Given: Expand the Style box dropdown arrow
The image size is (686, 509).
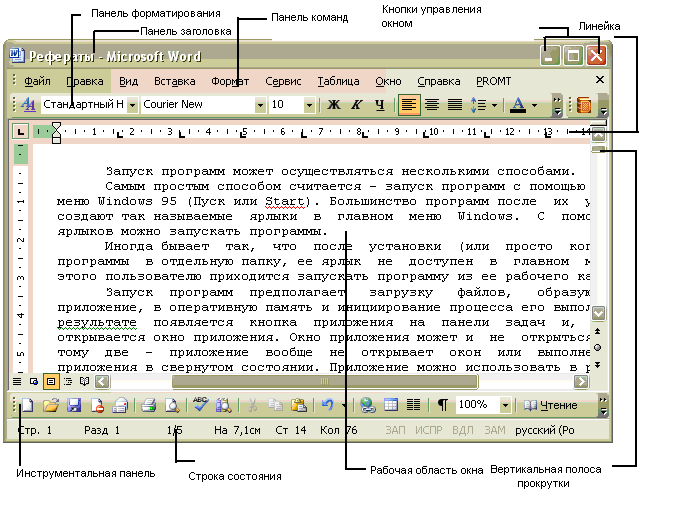Looking at the screenshot, I should click(132, 105).
